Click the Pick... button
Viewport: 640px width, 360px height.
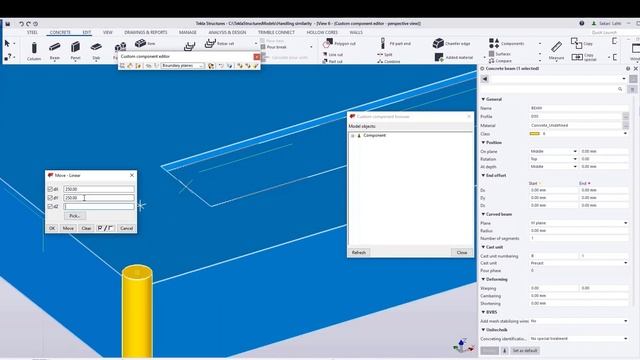[x=75, y=216]
